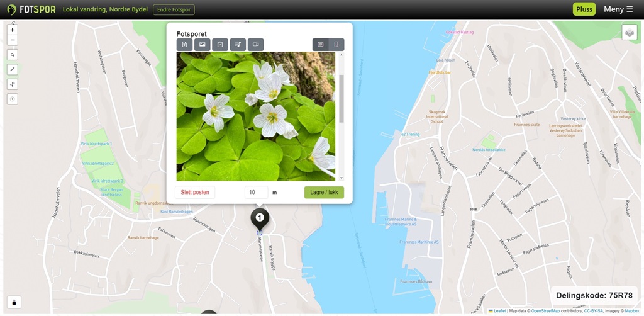This screenshot has width=644, height=316.
Task: Click Kiwi Ranvikskogen map label
Action: click(177, 212)
